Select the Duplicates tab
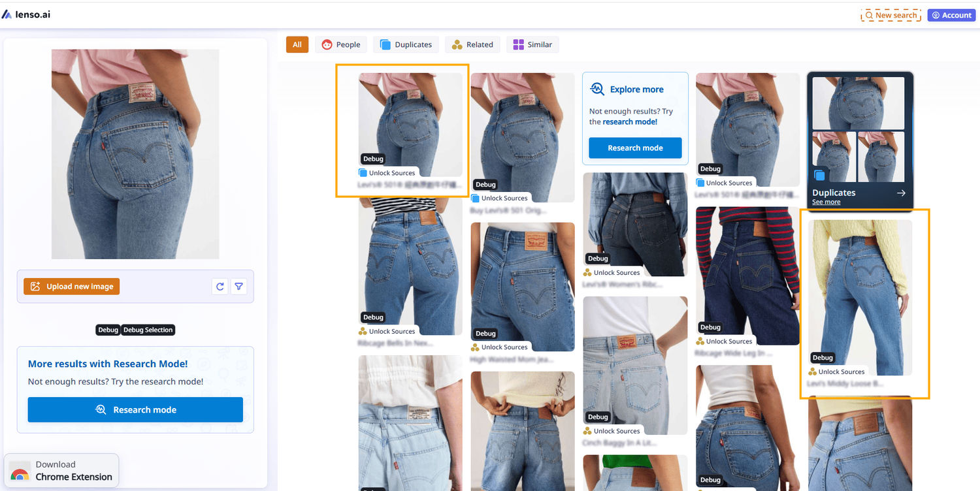 [x=406, y=44]
